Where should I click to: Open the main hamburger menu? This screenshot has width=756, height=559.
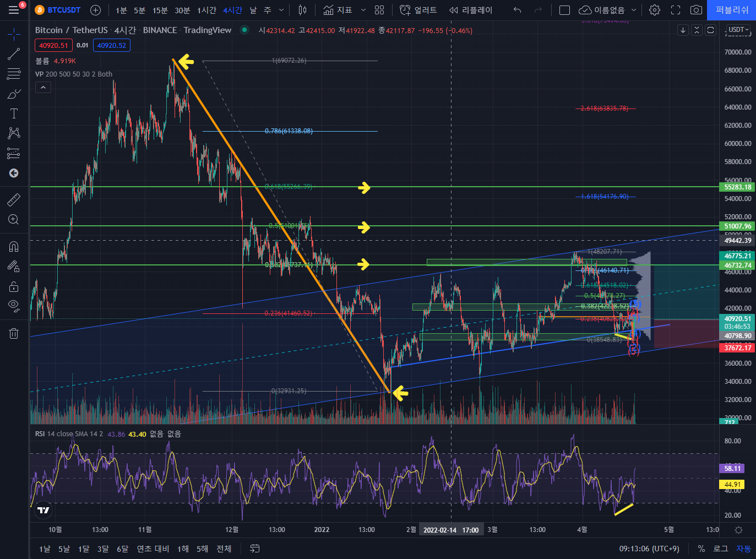(14, 10)
